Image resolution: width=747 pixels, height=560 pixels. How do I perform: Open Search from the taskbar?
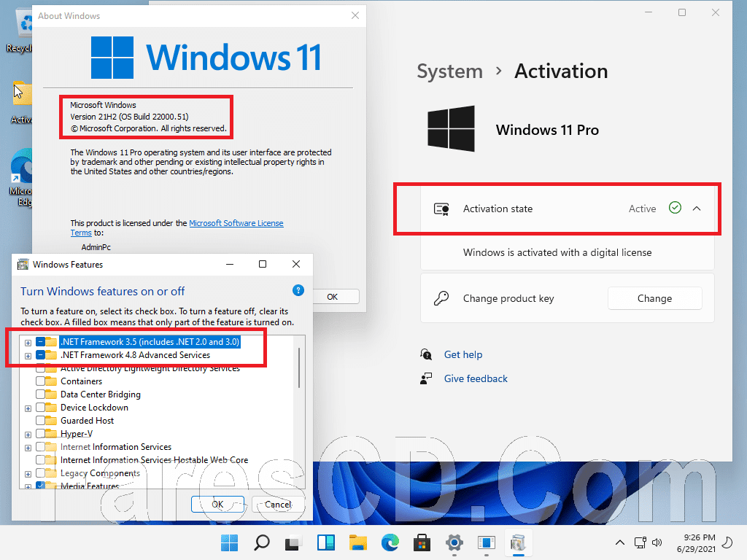(262, 542)
